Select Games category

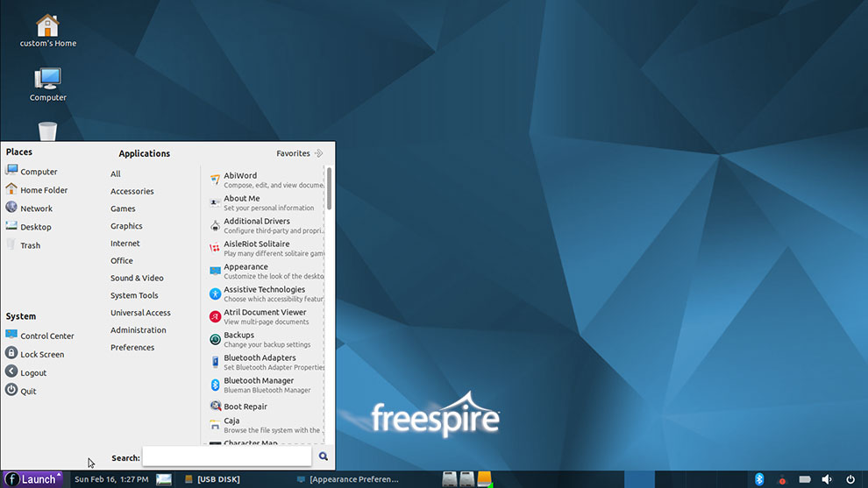(x=123, y=209)
